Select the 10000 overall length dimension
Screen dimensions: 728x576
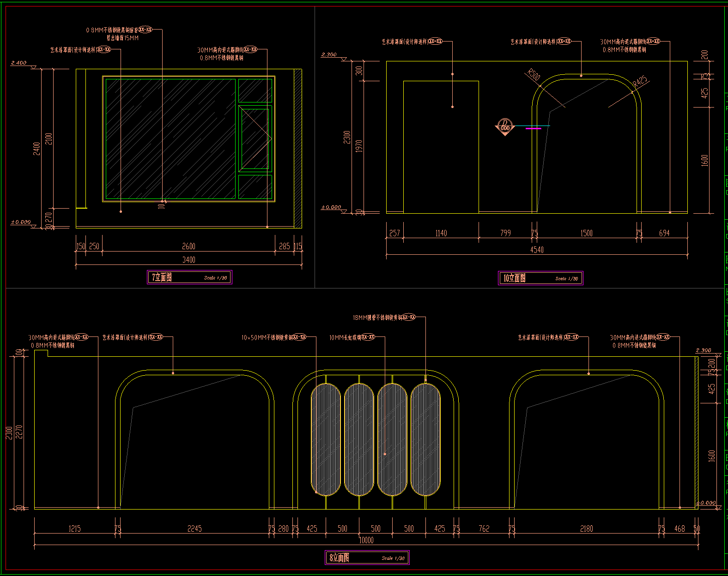pos(366,540)
